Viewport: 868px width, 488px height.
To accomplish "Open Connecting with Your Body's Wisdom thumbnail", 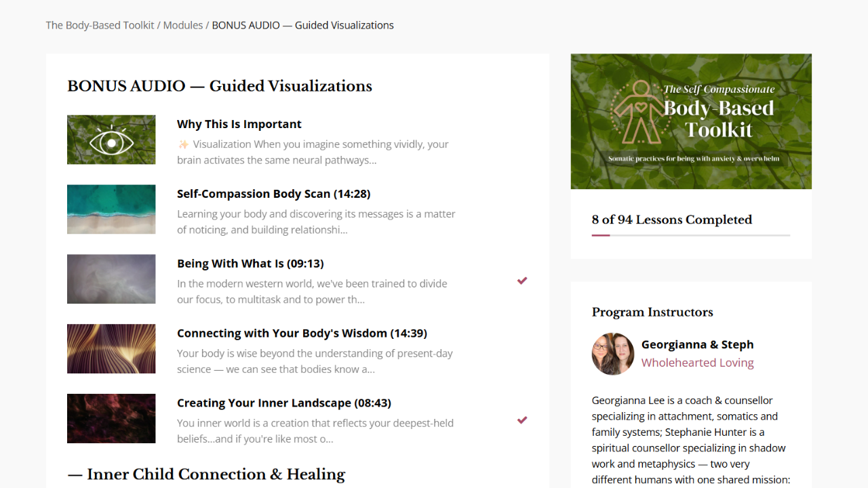I will pos(111,349).
